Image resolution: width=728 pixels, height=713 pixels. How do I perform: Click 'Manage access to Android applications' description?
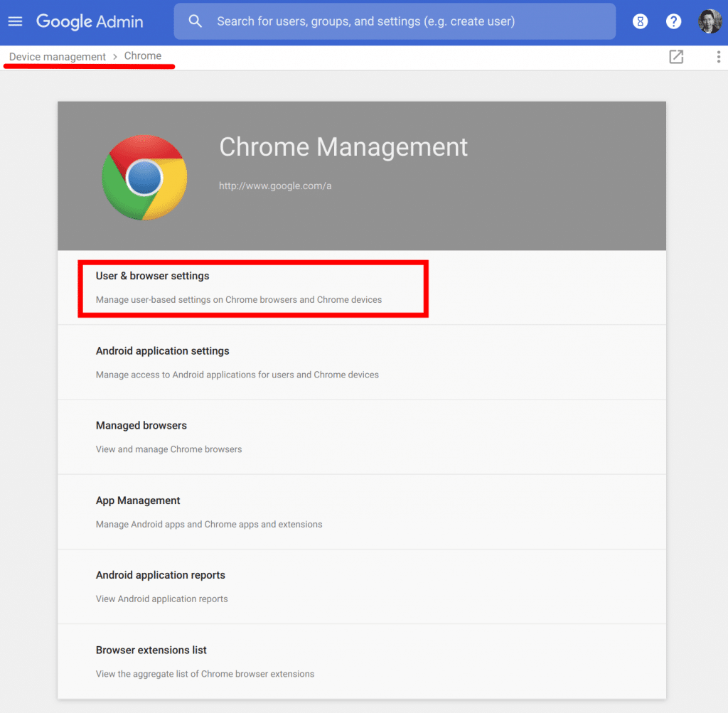(x=237, y=375)
